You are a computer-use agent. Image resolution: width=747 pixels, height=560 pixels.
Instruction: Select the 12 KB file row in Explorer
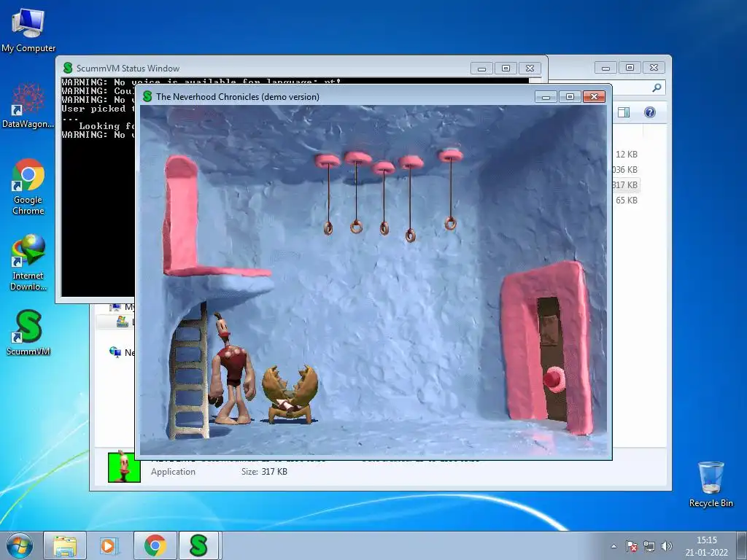626,155
